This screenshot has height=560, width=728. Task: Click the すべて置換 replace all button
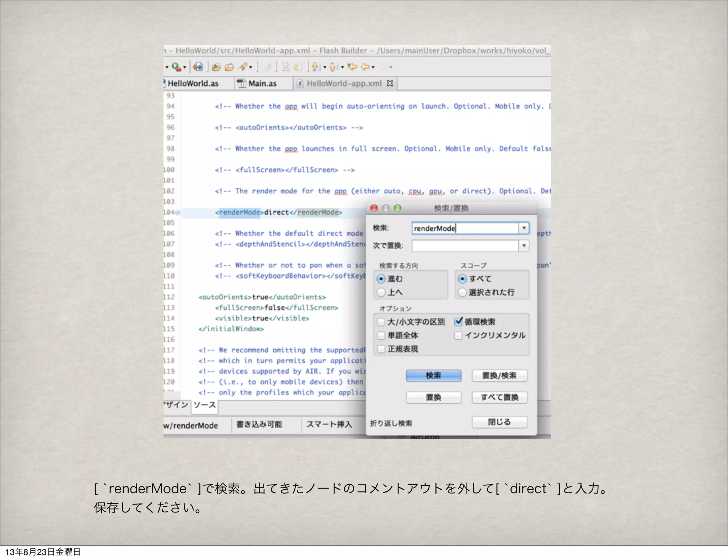pyautogui.click(x=499, y=397)
